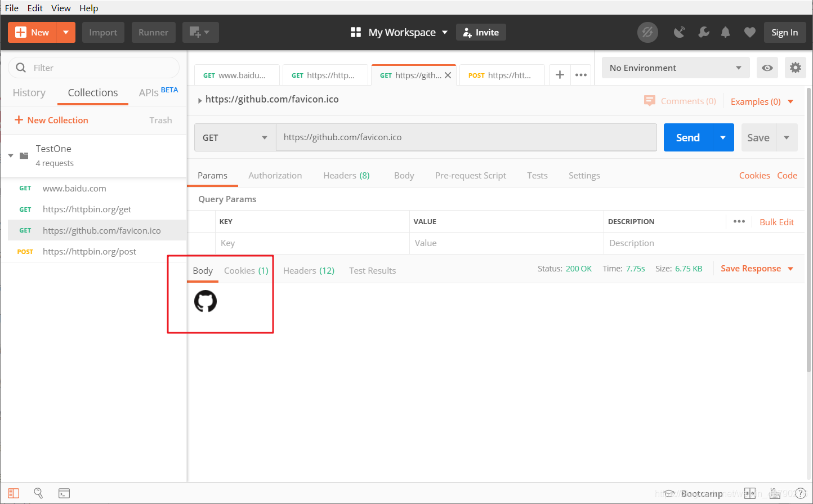Open the notifications bell icon

(726, 33)
